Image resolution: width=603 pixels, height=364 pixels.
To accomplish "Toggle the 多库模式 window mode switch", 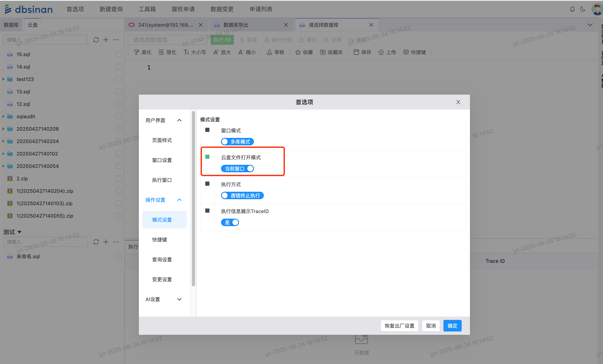I will (237, 142).
